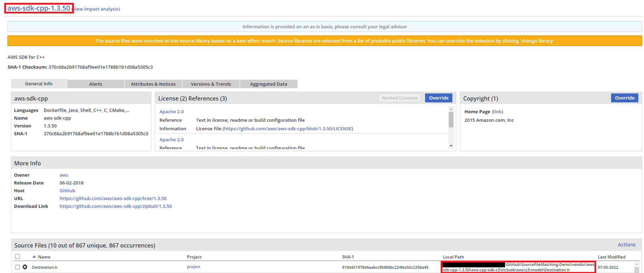
Task: Click Override in the License panel
Action: pyautogui.click(x=439, y=98)
